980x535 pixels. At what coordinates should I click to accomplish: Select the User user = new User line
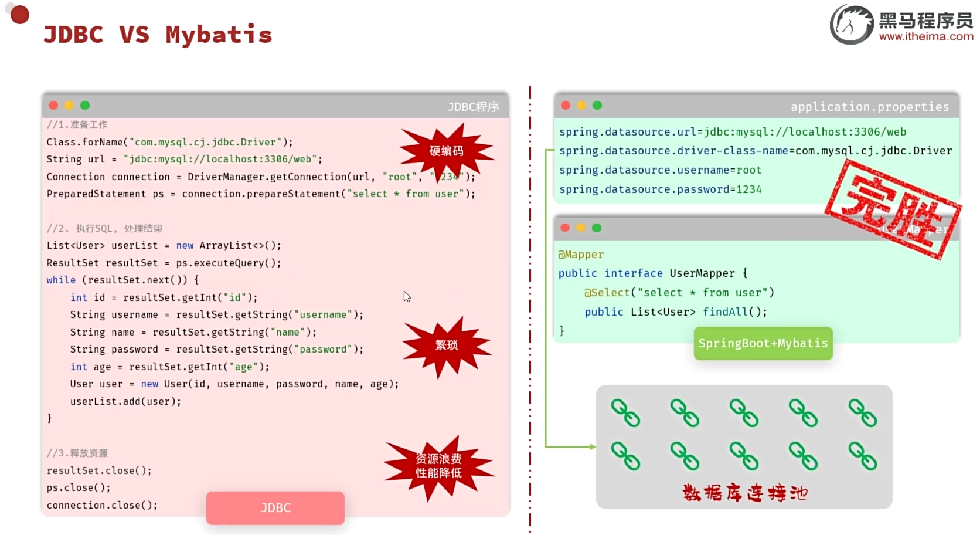click(x=234, y=384)
